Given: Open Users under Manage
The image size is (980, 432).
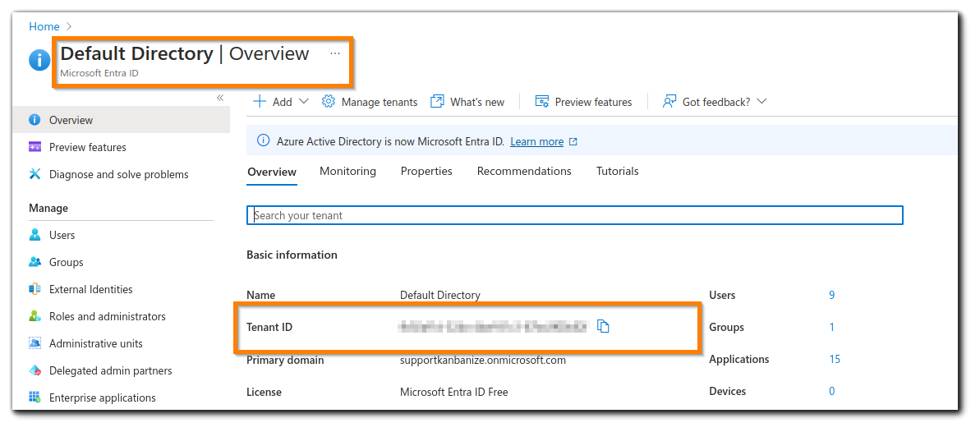Looking at the screenshot, I should point(62,235).
